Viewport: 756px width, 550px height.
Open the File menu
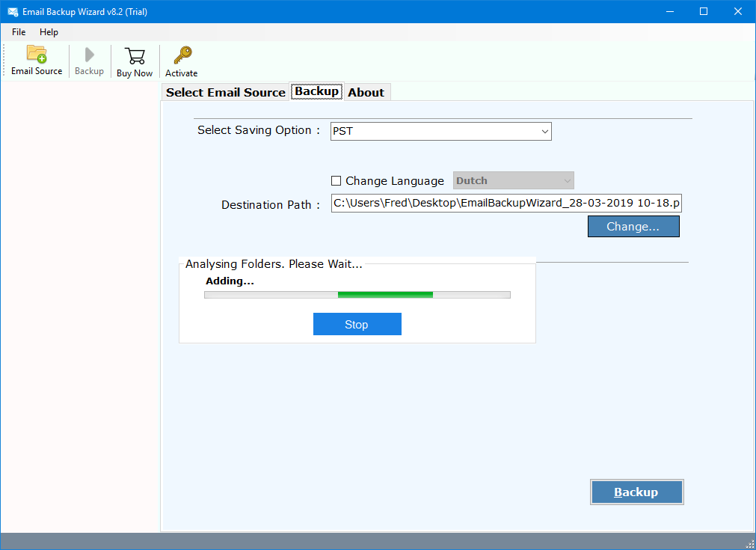click(19, 32)
